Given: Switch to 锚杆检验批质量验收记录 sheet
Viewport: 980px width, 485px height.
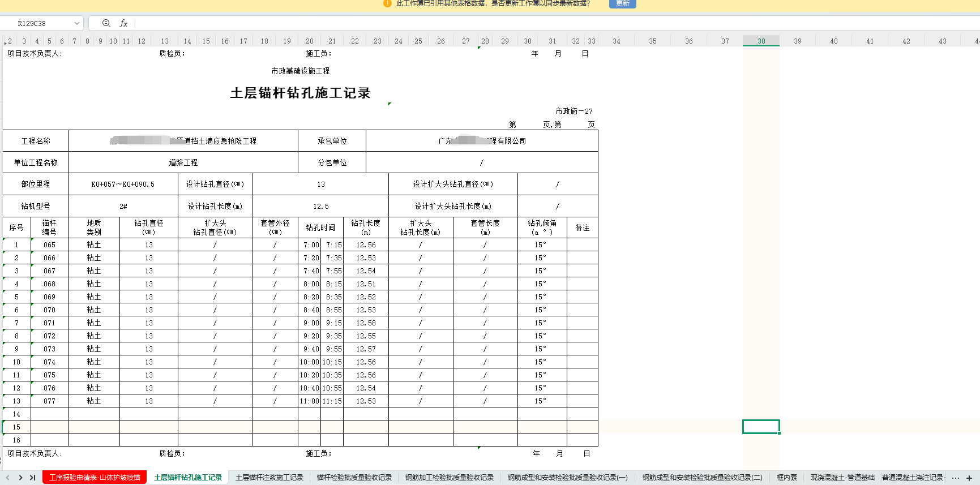Looking at the screenshot, I should pyautogui.click(x=354, y=478).
